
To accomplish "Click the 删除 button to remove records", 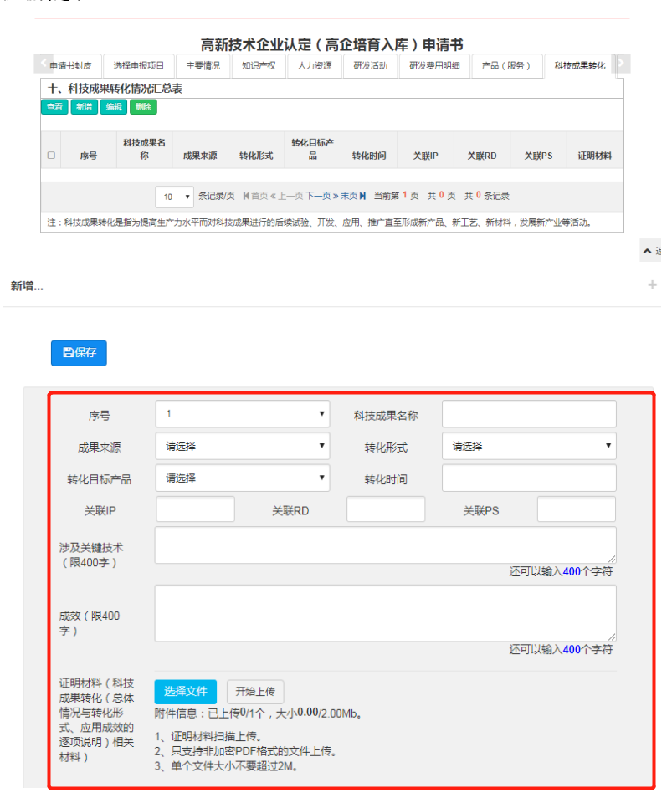I will click(x=141, y=107).
